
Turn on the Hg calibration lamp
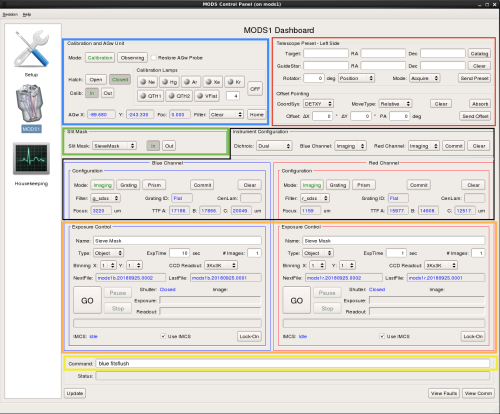[169, 82]
